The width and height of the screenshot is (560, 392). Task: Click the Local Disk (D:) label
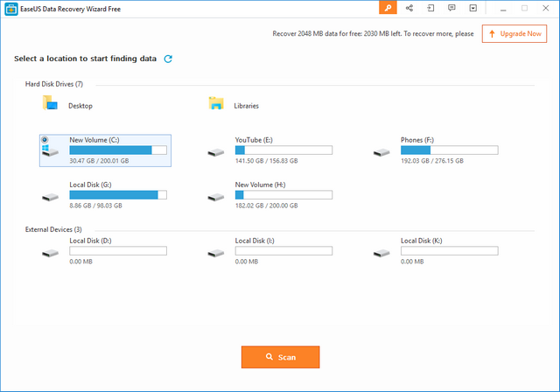pyautogui.click(x=90, y=241)
